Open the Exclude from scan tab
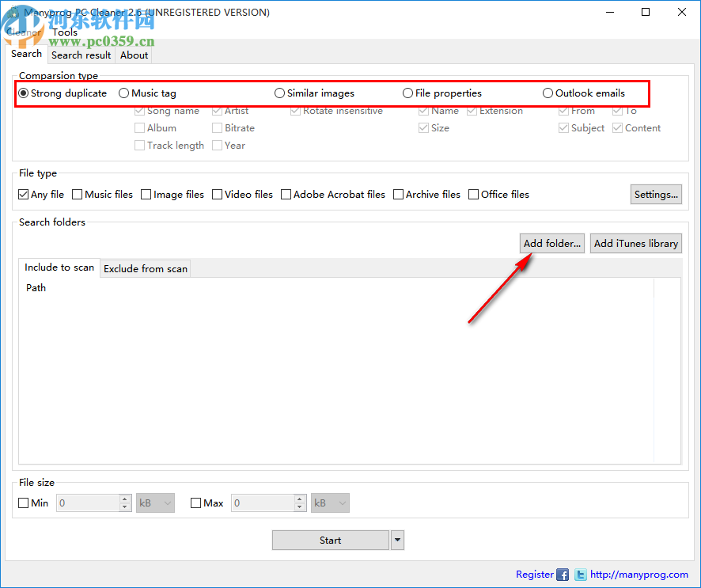 pos(145,268)
